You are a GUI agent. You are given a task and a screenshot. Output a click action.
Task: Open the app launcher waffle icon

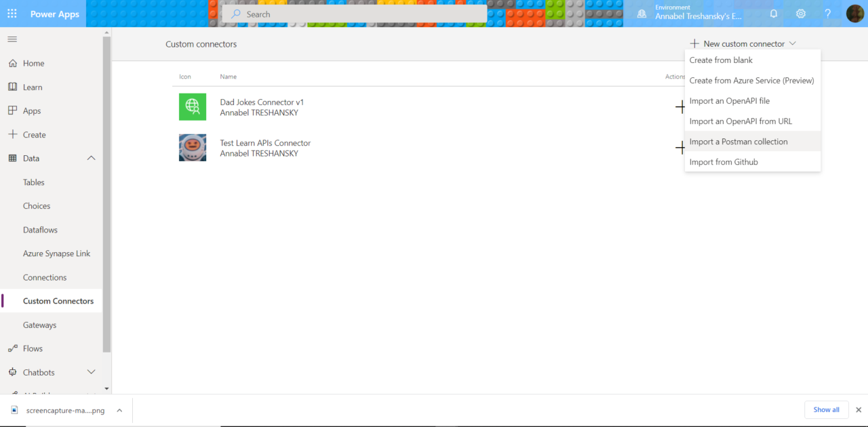[12, 14]
